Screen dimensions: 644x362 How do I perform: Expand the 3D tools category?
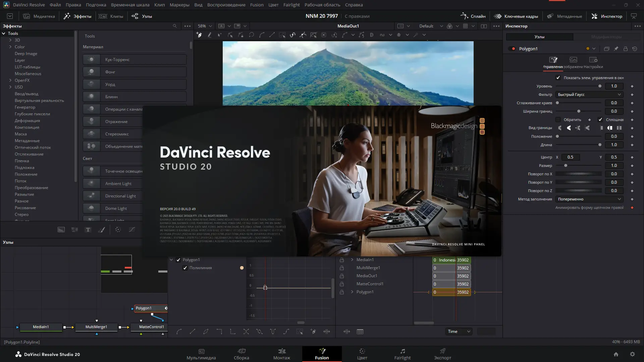click(10, 40)
